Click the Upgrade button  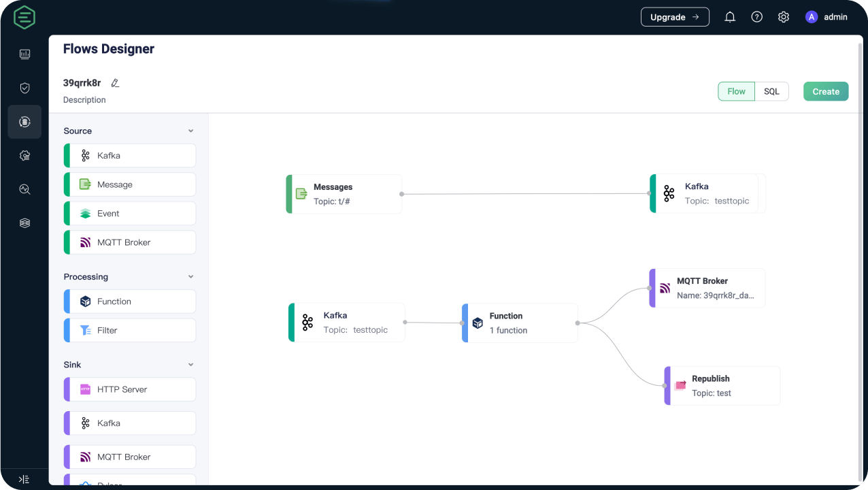tap(674, 17)
